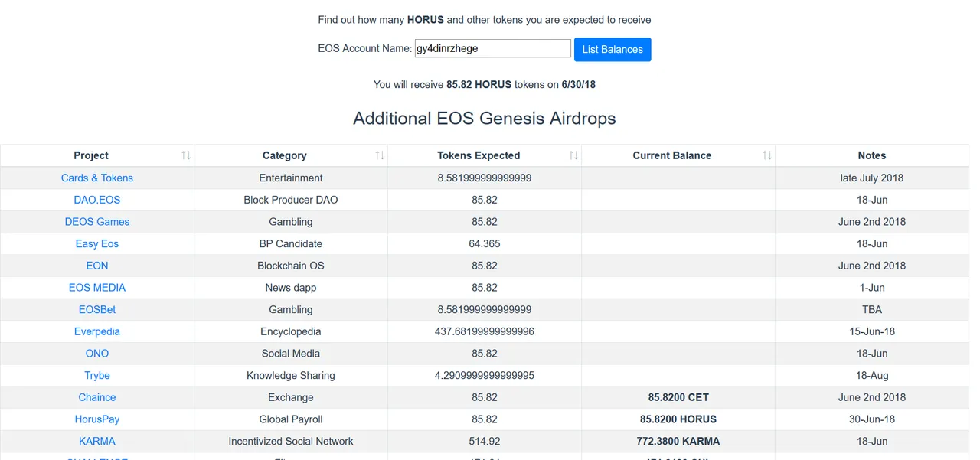Select the 85.82 HORUS tokens message
This screenshot has height=460, width=980.
pyautogui.click(x=485, y=84)
